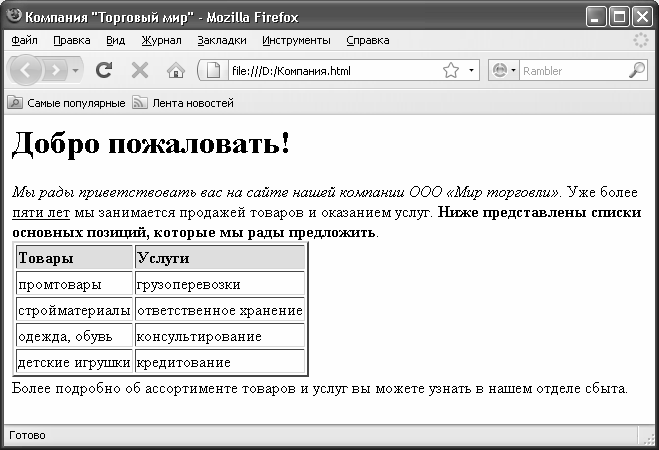Screen dimensions: 659x450
Task: Expand the address bar URL dropdown
Action: pyautogui.click(x=472, y=71)
